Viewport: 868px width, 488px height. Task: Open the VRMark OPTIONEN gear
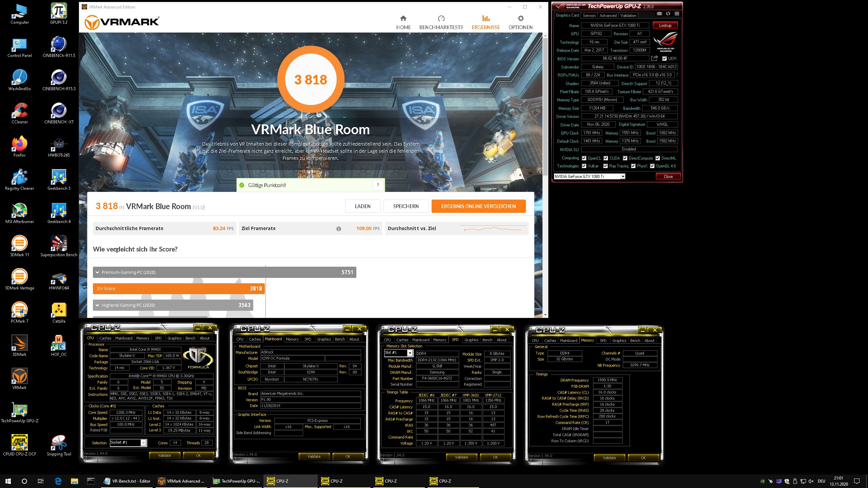[x=520, y=22]
